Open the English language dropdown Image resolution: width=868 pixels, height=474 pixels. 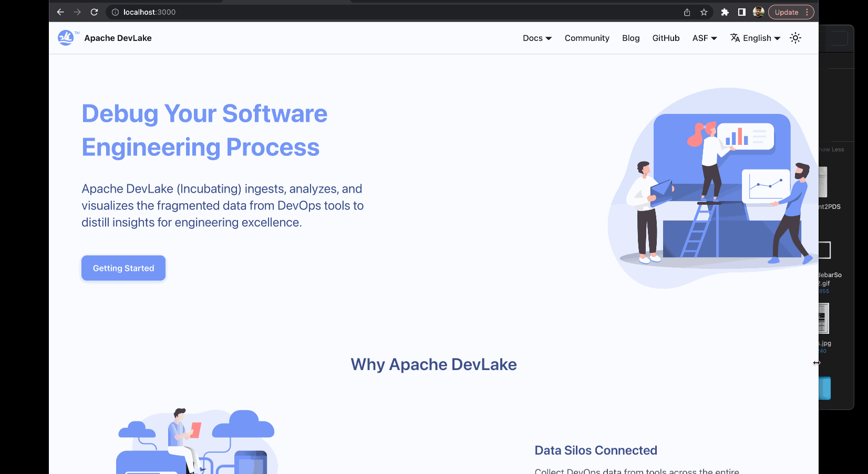tap(756, 38)
